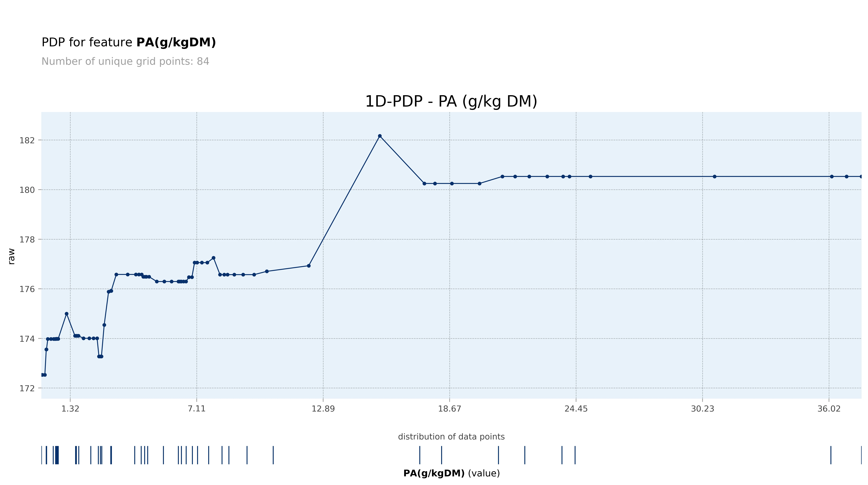
Task: Click the 'PDP for feature PA(g/kgDM)' heading
Action: pos(129,43)
